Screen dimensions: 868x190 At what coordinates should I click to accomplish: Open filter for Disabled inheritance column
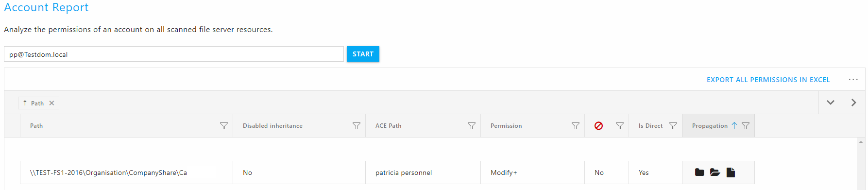(357, 126)
